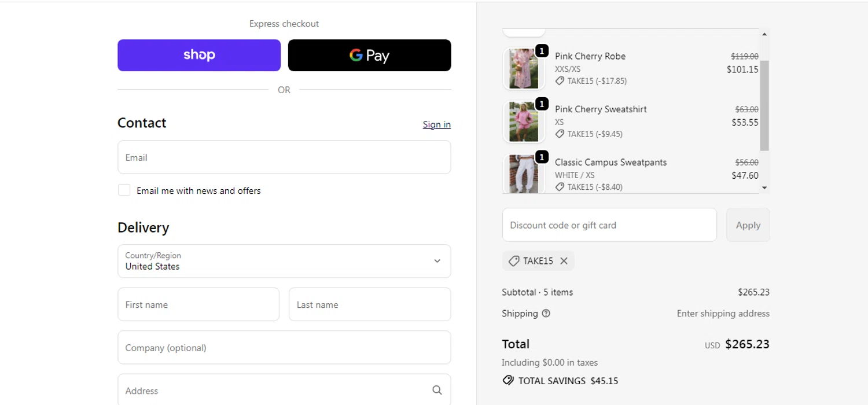Click the $47.60 sweatpants price

(745, 175)
